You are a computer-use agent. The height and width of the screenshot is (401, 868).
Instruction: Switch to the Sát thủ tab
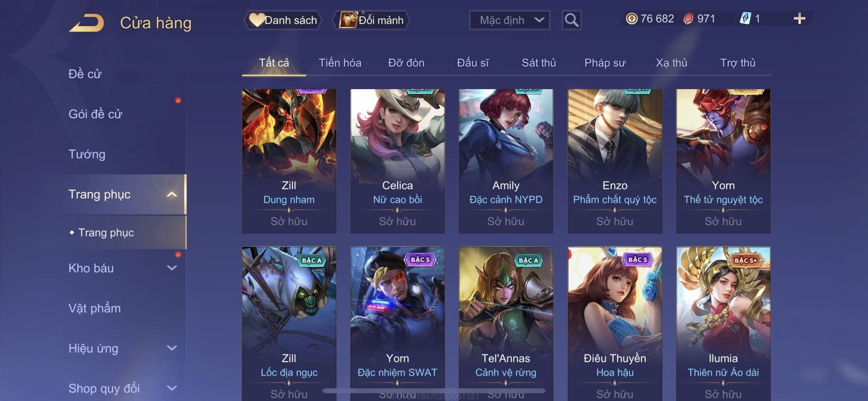tap(538, 63)
